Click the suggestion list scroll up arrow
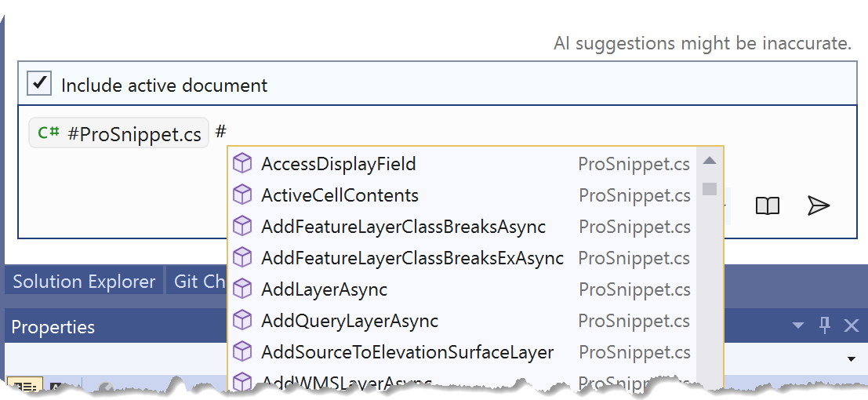Image resolution: width=868 pixels, height=400 pixels. point(710,162)
